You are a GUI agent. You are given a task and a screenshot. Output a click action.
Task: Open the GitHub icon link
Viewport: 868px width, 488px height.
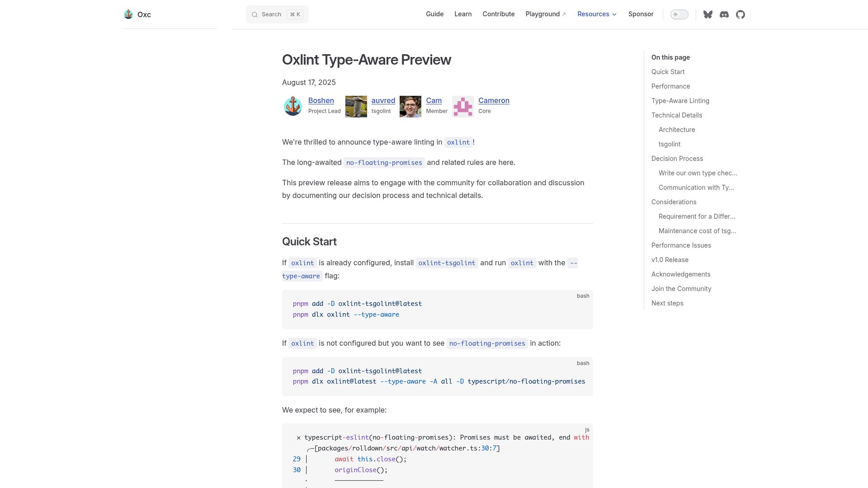[x=741, y=14]
